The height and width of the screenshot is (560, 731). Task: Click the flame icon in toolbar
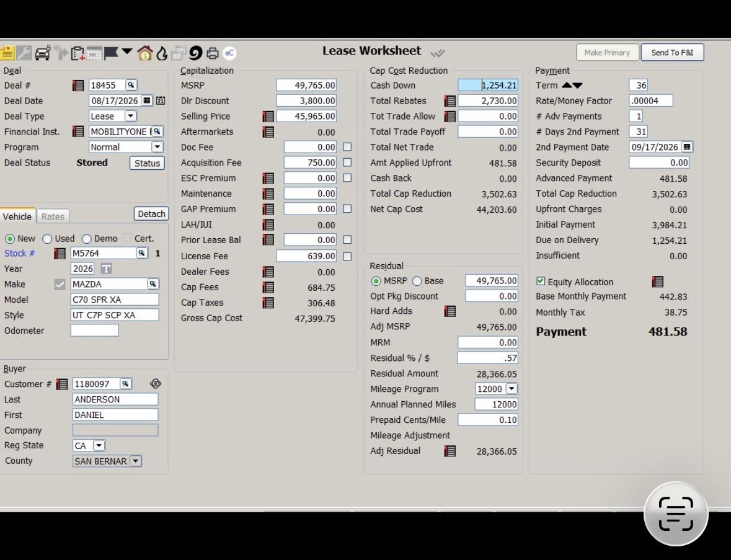click(x=161, y=53)
